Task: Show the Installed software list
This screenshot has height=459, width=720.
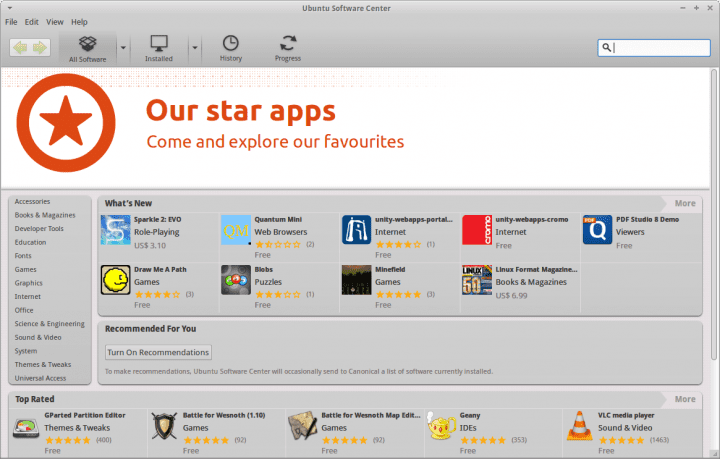Action: coord(159,49)
